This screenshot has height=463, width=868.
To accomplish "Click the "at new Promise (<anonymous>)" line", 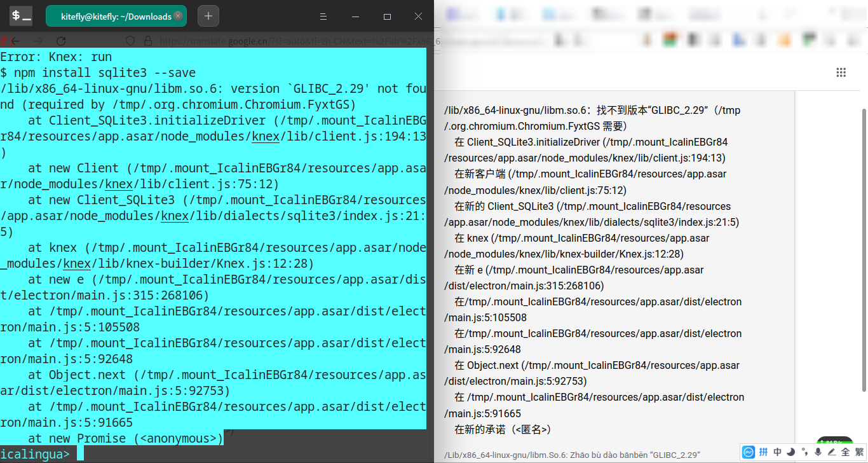I will click(126, 438).
